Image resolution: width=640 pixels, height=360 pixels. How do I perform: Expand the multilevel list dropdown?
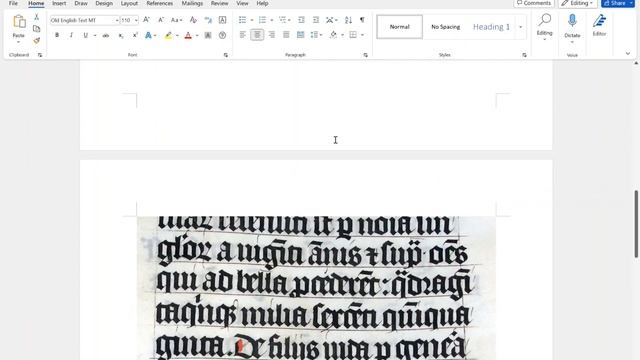click(289, 20)
